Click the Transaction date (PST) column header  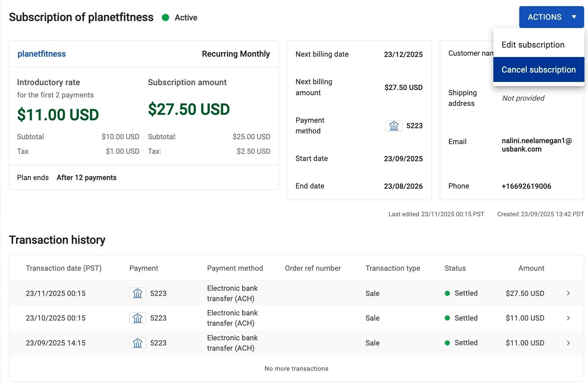pyautogui.click(x=64, y=268)
